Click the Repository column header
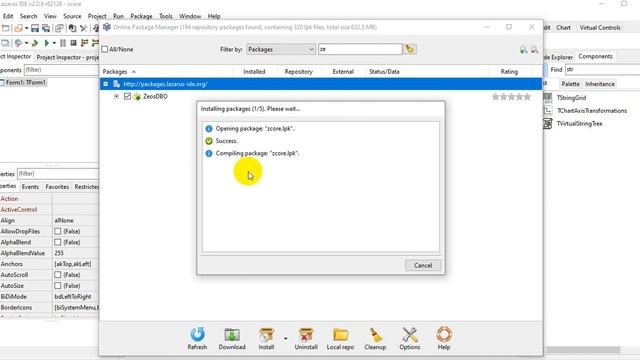Viewport: 640px width, 360px height. [x=298, y=71]
